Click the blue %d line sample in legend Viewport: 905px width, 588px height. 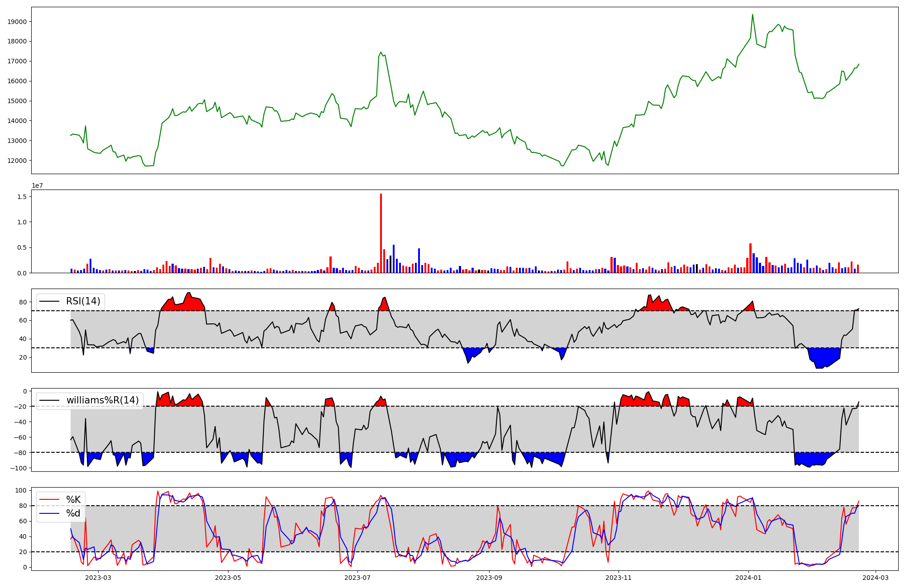point(50,513)
